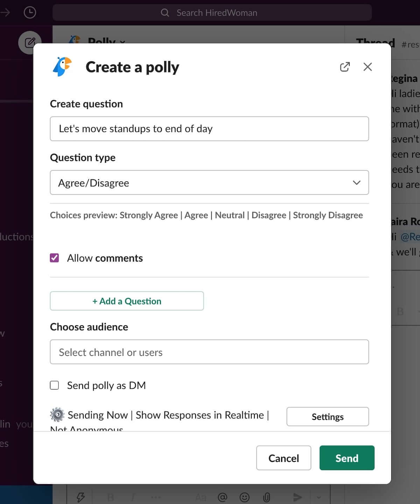Viewport: 420px width, 504px height.
Task: Click + Add a Question
Action: pos(127,301)
